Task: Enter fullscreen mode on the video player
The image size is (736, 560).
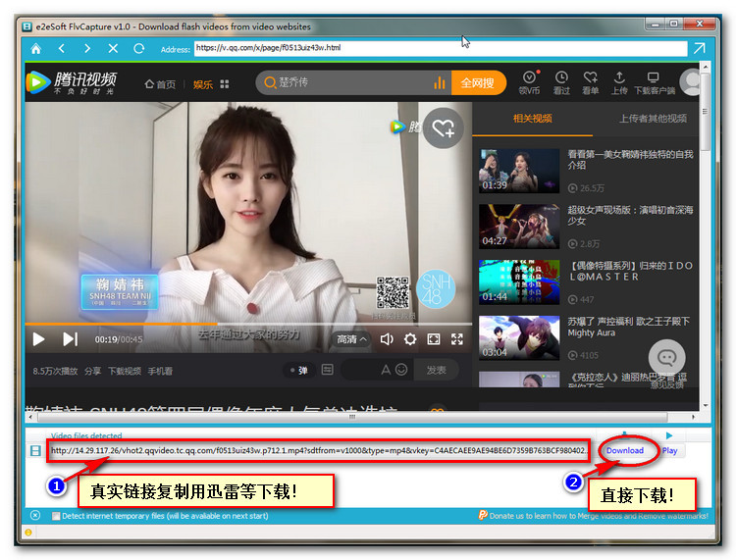Action: click(457, 339)
